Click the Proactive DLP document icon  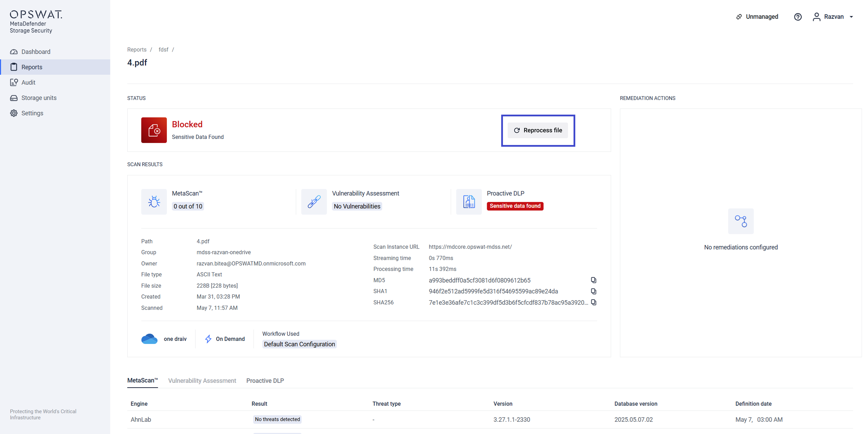[x=469, y=202]
